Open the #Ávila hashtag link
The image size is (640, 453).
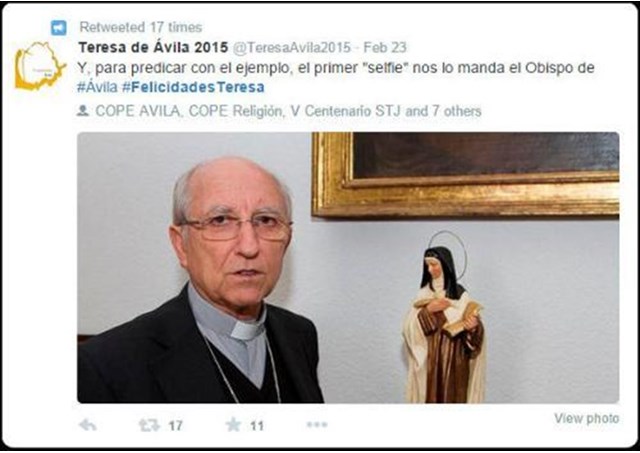(97, 87)
